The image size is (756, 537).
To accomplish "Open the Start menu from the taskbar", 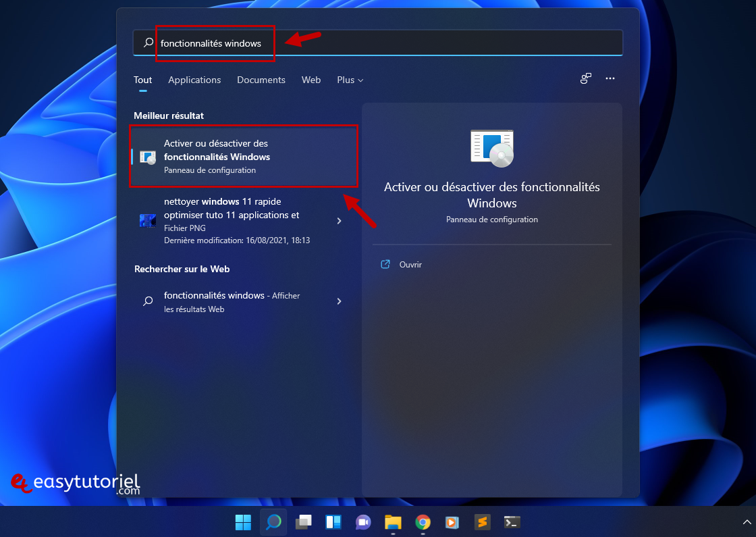I will [x=243, y=521].
